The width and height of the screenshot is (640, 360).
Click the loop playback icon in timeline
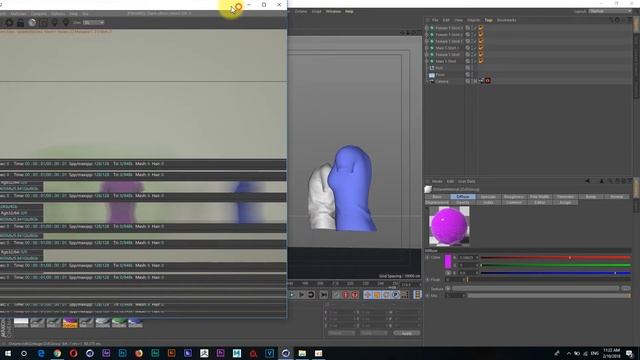click(311, 294)
